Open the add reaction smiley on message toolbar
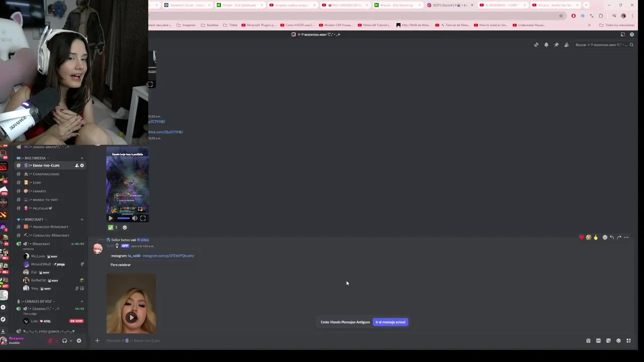Image resolution: width=644 pixels, height=362 pixels. (x=605, y=237)
